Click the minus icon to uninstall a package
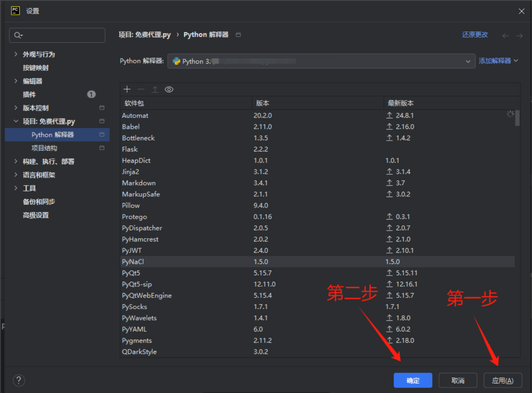532x393 pixels. (141, 89)
